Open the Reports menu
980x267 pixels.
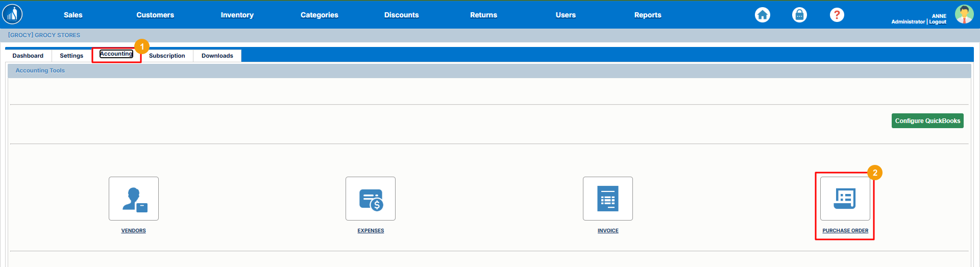tap(647, 15)
